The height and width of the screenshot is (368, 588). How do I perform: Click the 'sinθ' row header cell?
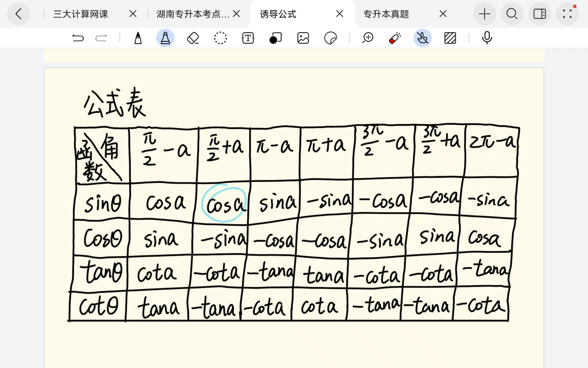point(102,202)
